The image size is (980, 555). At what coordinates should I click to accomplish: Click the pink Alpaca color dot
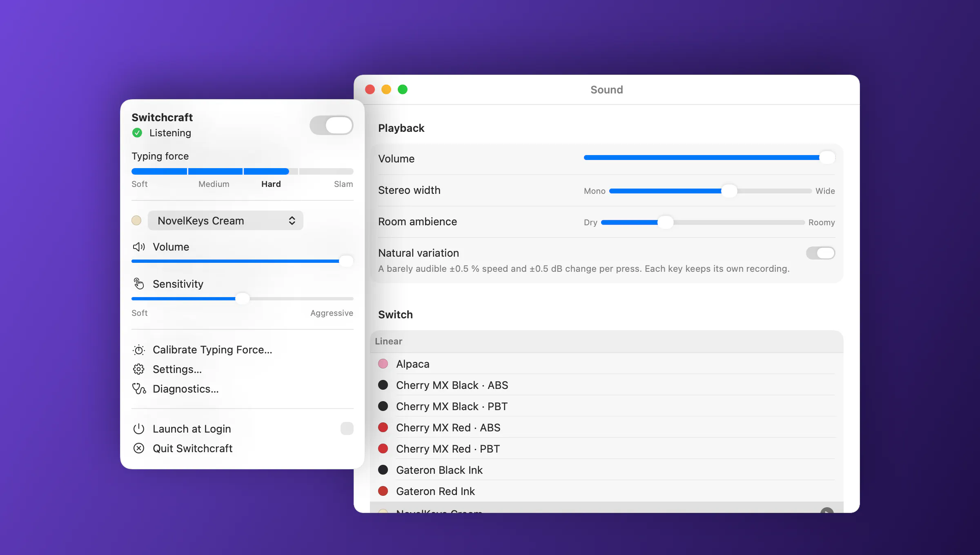383,364
